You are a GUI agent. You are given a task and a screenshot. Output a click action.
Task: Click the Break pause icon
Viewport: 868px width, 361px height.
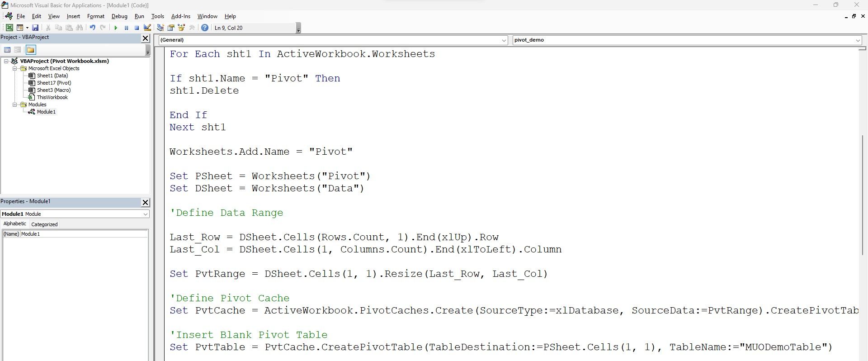(126, 28)
